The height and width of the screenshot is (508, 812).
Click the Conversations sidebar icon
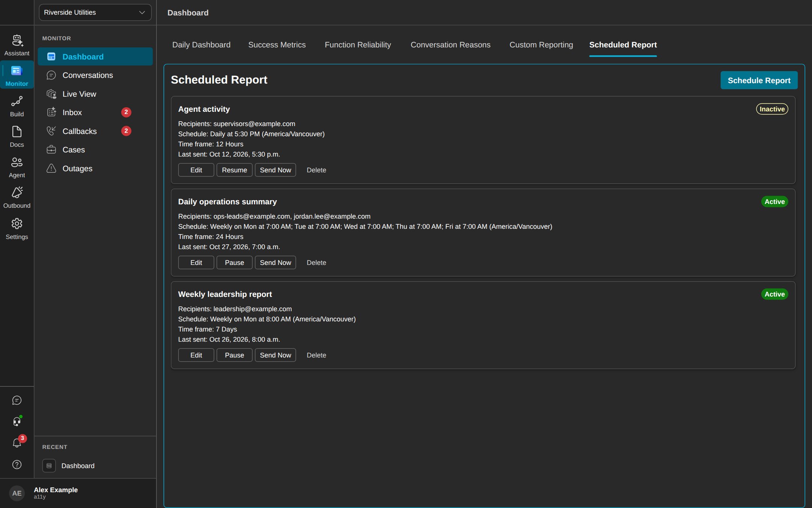point(51,75)
